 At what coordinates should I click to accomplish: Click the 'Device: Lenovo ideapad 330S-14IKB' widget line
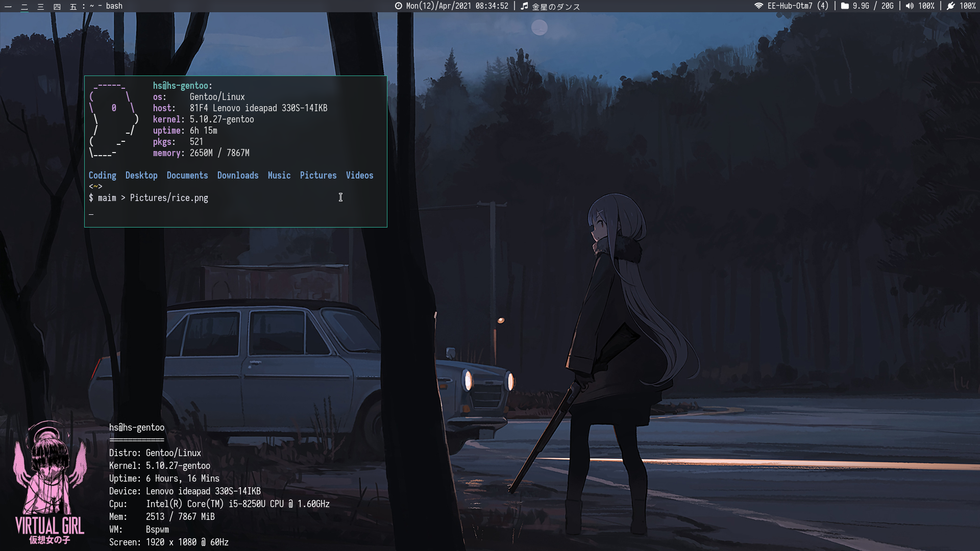185,491
